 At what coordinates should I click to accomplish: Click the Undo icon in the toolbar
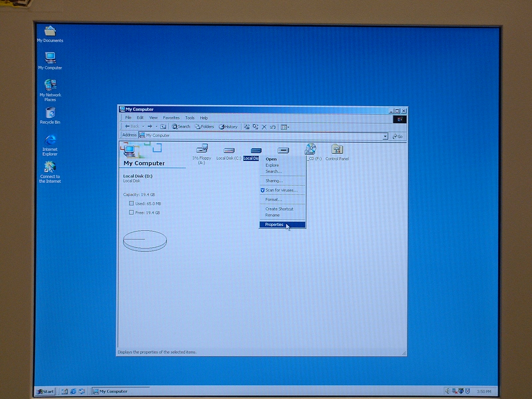(x=273, y=127)
